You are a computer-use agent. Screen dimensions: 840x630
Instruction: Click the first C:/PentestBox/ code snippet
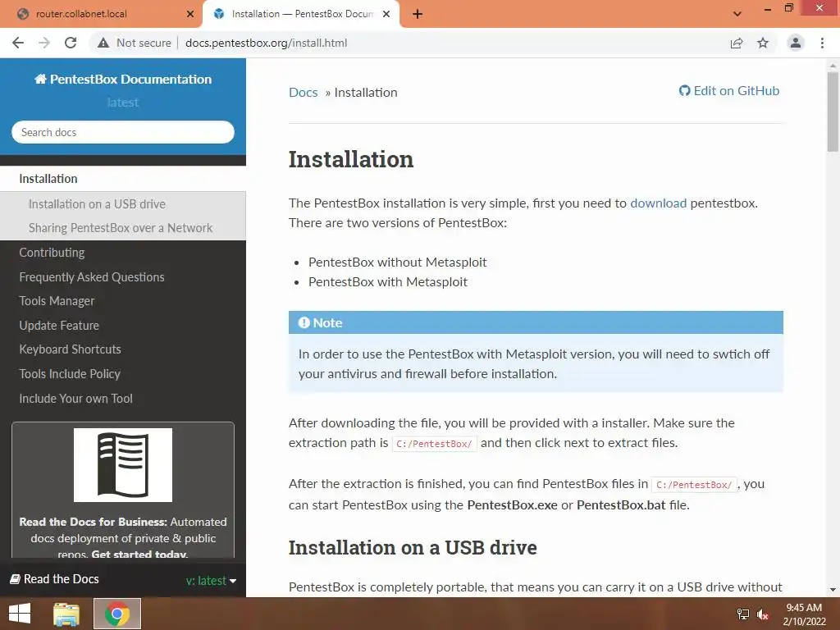[x=435, y=444]
